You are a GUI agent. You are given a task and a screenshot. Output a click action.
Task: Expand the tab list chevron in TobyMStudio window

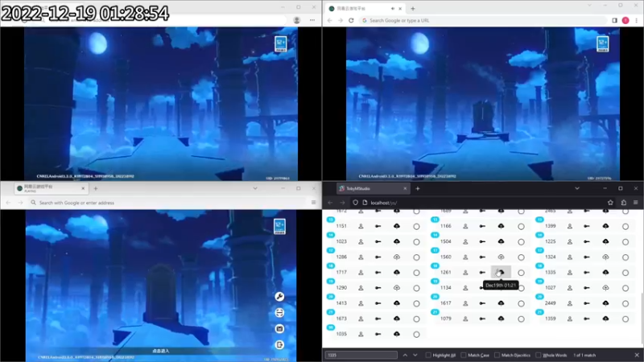(x=577, y=188)
